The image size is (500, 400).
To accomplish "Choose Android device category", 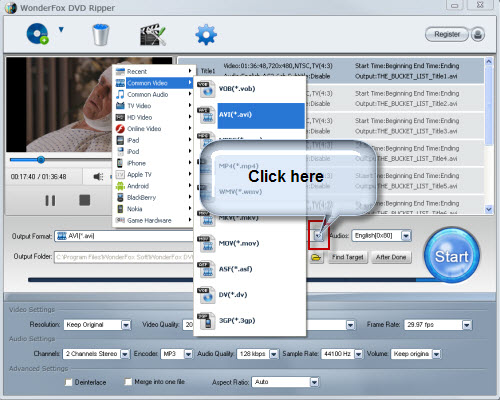I will [153, 186].
